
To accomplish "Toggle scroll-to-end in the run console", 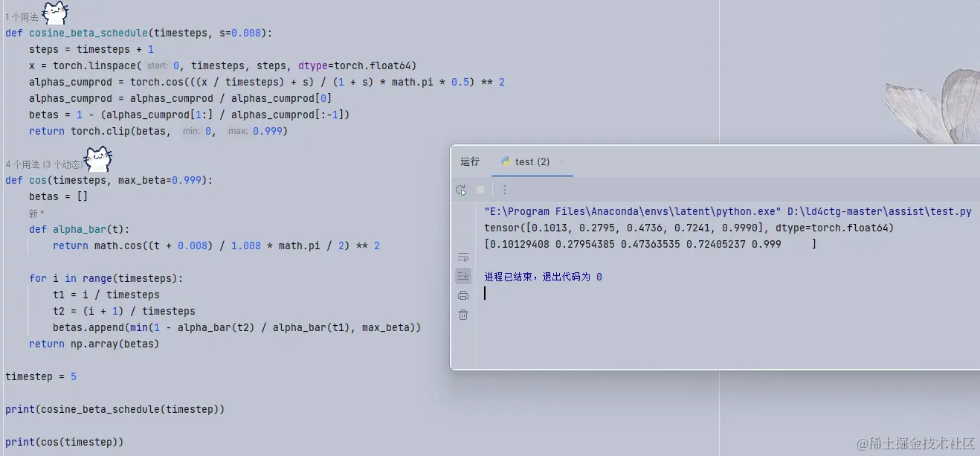I will click(463, 276).
